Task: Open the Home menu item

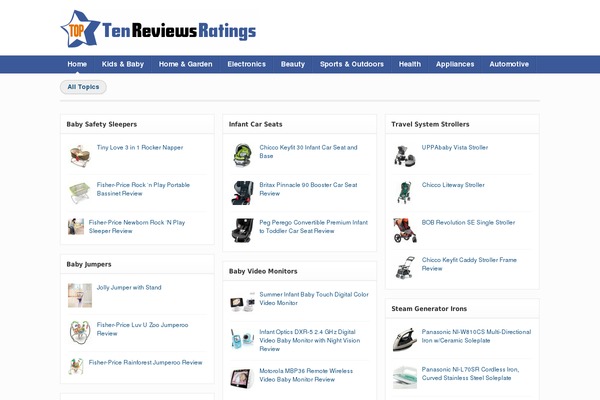Action: [77, 64]
